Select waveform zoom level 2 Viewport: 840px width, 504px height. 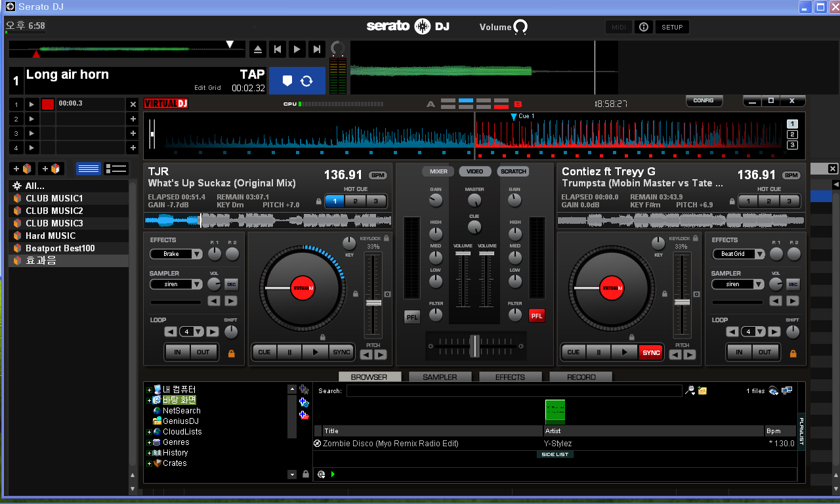(x=792, y=135)
